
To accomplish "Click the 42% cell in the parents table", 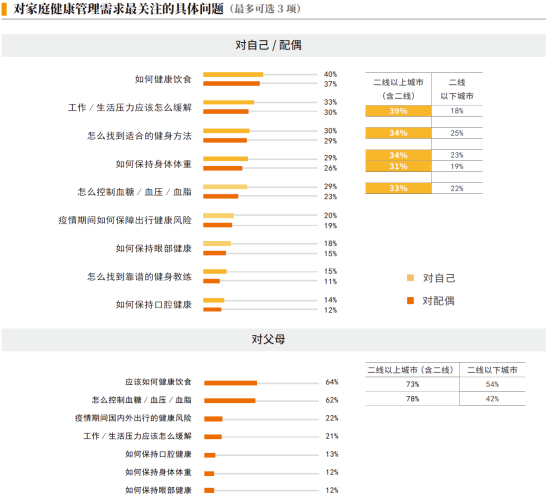I will (492, 399).
